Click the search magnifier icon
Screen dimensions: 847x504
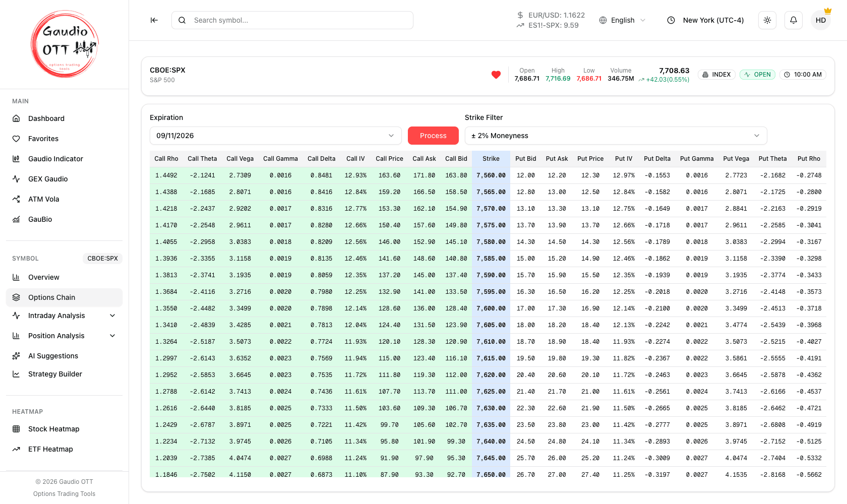pos(182,20)
